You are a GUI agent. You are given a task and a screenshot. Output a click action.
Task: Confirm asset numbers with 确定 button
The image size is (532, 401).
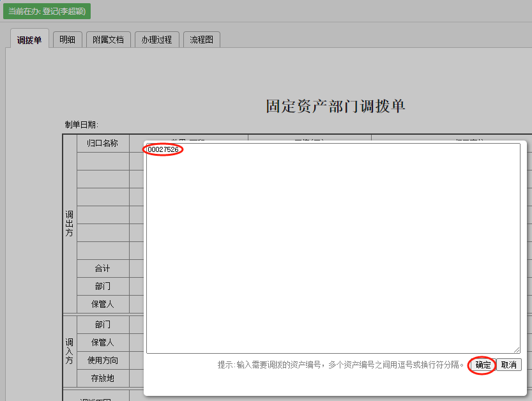483,365
